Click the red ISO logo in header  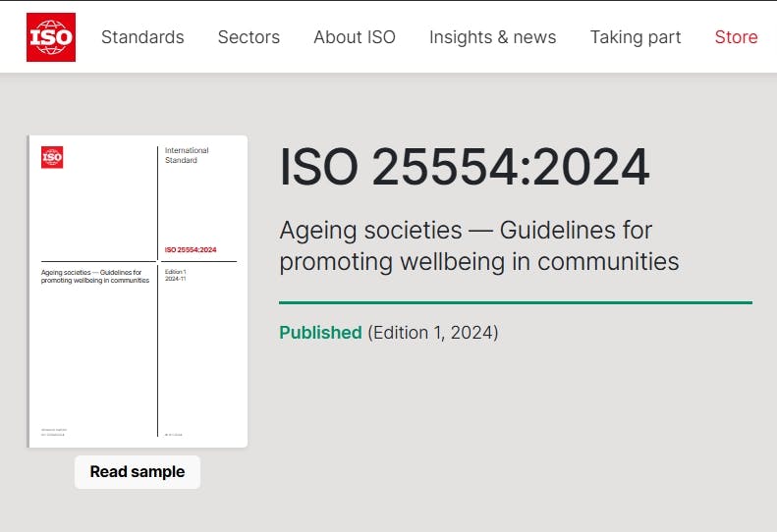click(x=51, y=37)
